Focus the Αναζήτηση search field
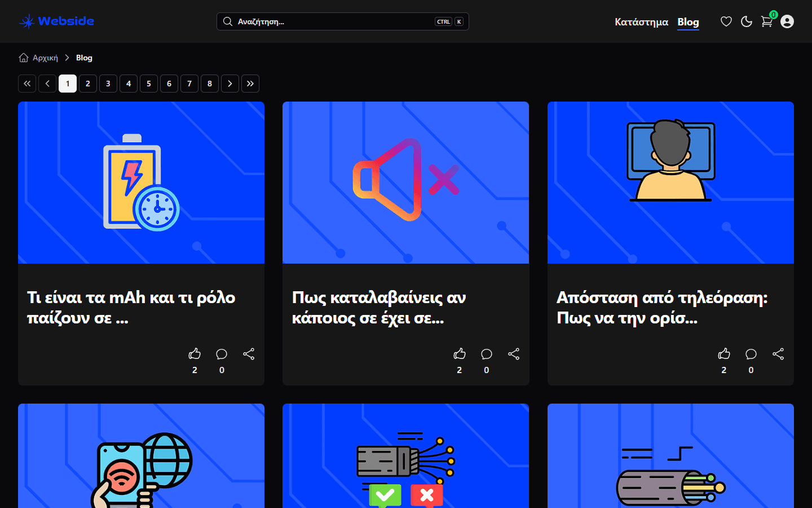 point(343,21)
